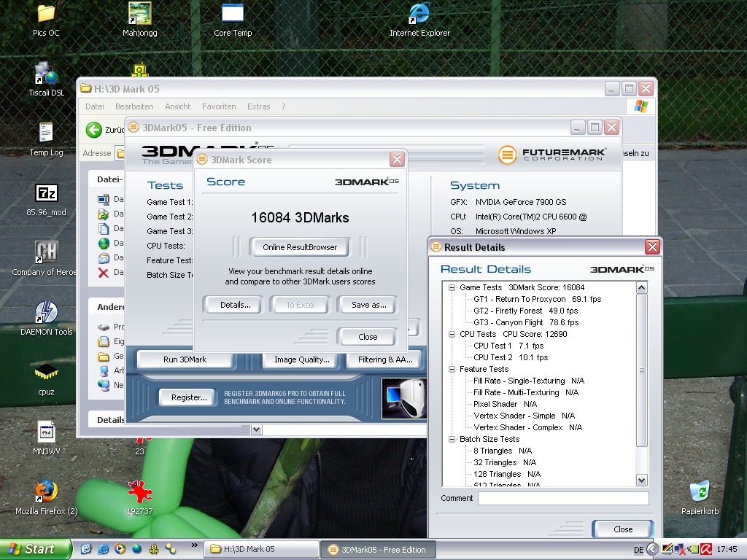Open the Bearbeiten menu
Viewport: 747px width, 560px height.
point(134,106)
